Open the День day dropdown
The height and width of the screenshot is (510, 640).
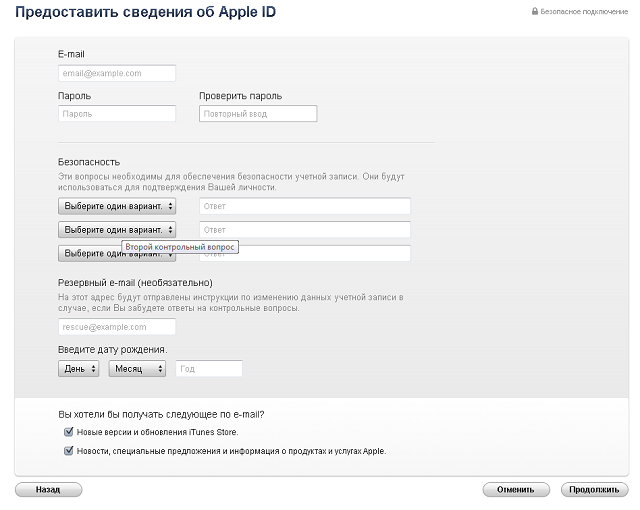[x=78, y=369]
